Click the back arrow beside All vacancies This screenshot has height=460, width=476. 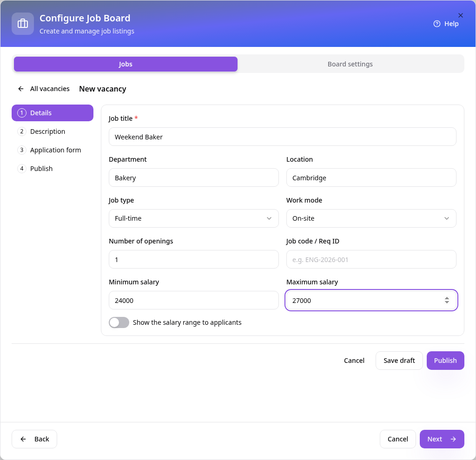[x=21, y=89]
